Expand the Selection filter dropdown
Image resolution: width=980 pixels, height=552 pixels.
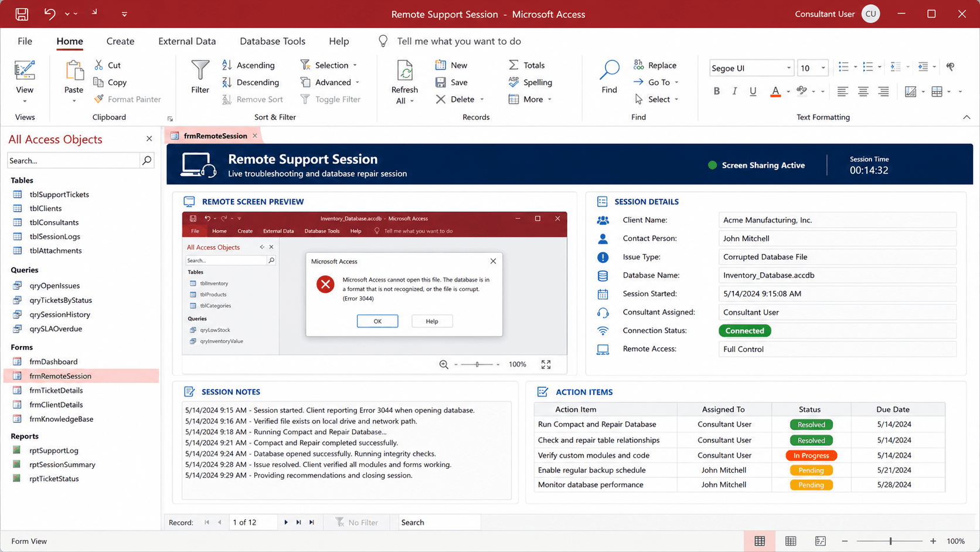355,66
